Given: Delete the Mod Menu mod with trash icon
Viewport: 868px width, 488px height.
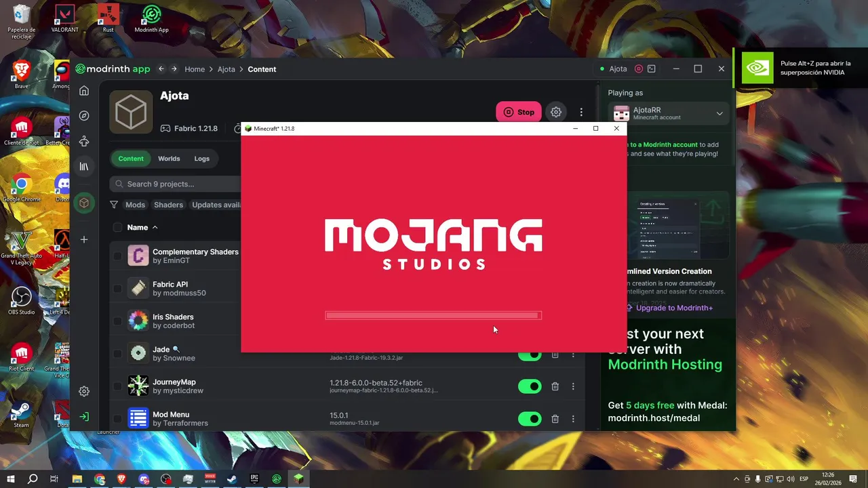Looking at the screenshot, I should coord(555,419).
